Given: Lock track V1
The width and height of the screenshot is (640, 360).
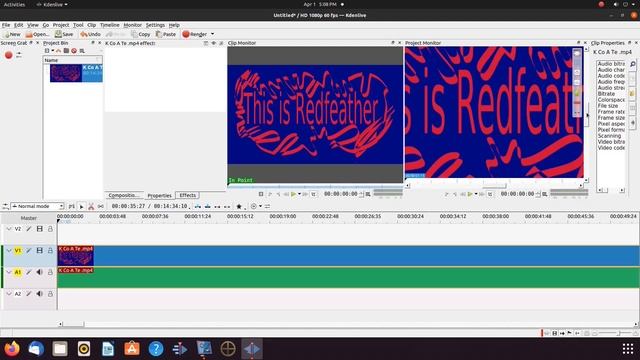Looking at the screenshot, I should pos(50,250).
